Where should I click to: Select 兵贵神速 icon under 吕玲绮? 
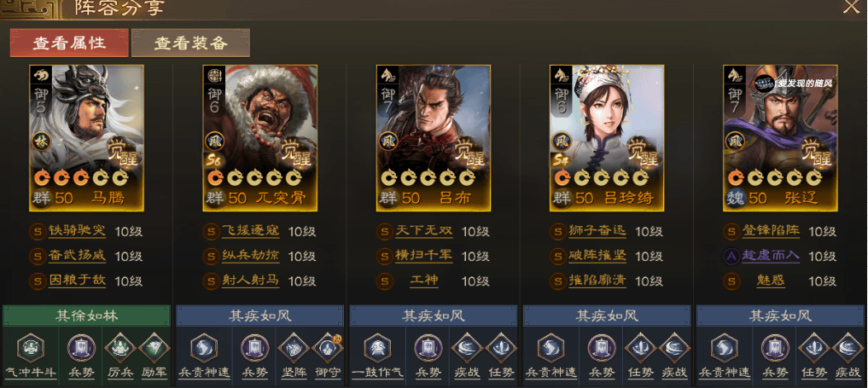pos(551,348)
